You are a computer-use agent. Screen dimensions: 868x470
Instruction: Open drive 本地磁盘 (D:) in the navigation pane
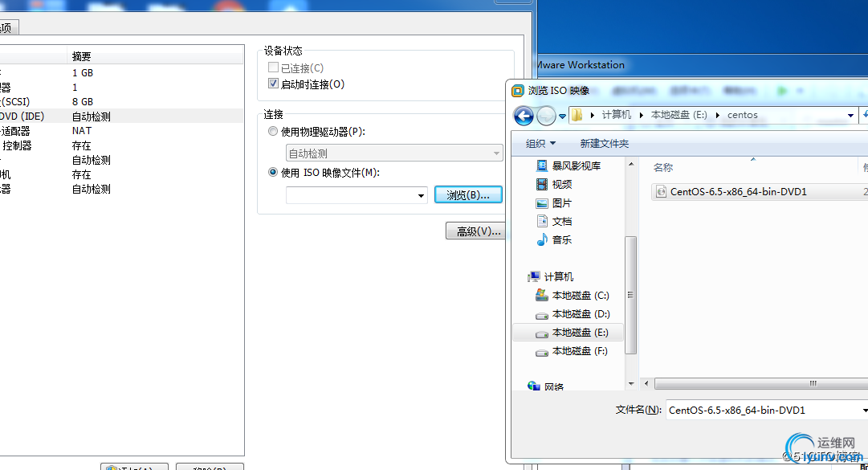573,314
